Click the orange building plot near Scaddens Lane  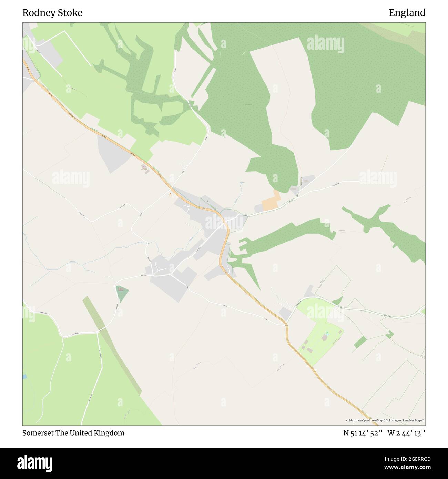pos(271,202)
